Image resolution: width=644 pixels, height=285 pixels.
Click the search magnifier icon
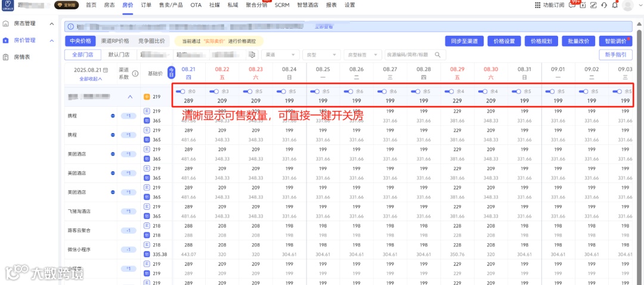(x=438, y=55)
